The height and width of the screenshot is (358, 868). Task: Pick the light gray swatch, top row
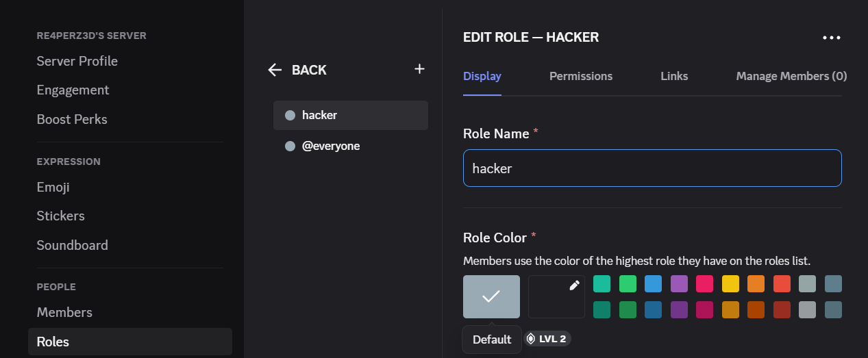[807, 283]
